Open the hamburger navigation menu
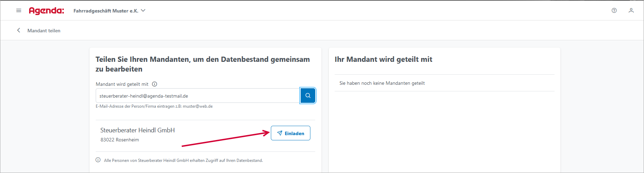This screenshot has height=173, width=644. tap(19, 10)
